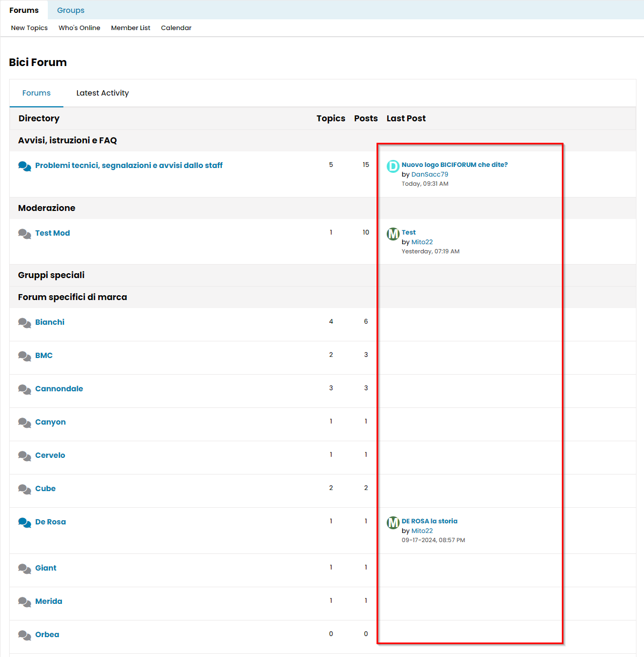Click the chat bubble icon beside Cube
This screenshot has width=644, height=657.
pos(24,489)
